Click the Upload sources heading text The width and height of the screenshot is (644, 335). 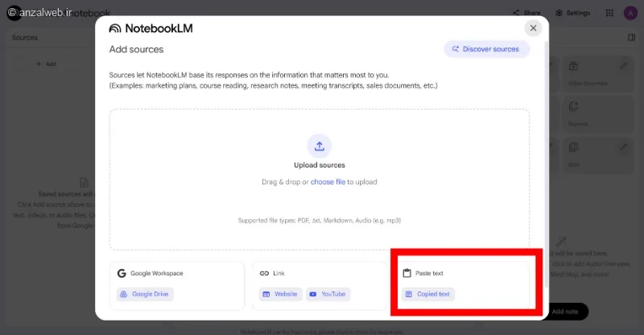319,165
